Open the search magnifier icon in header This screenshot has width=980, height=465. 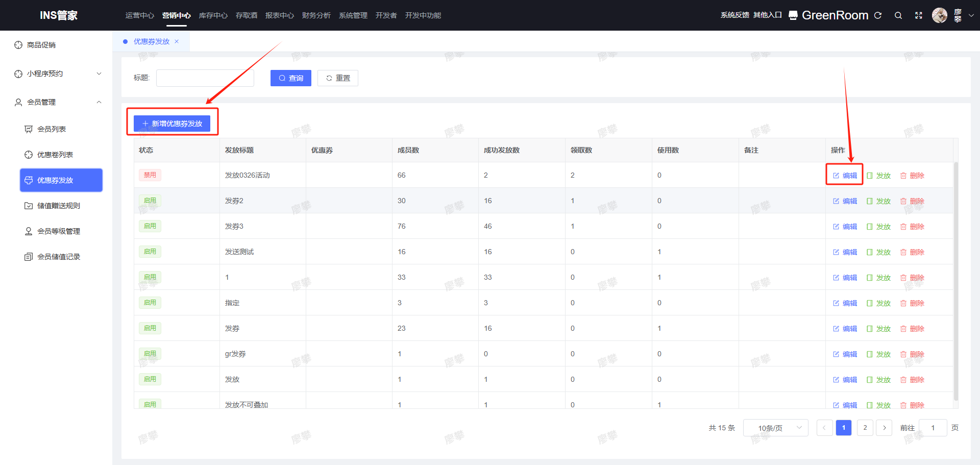[898, 15]
